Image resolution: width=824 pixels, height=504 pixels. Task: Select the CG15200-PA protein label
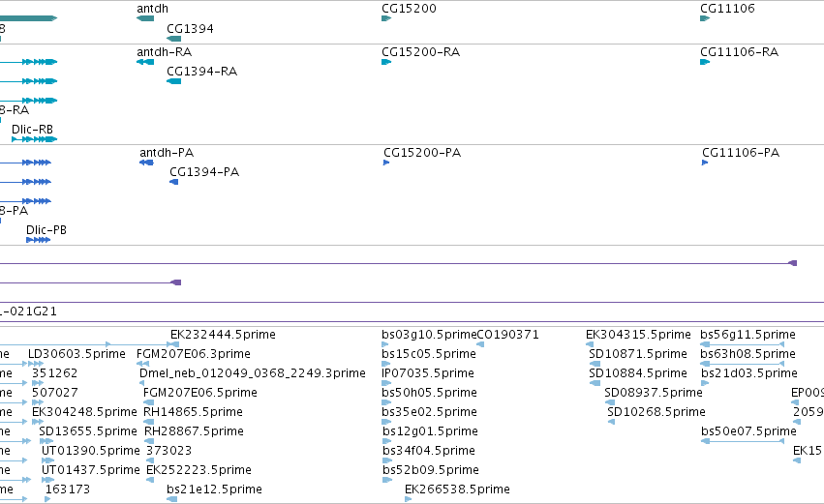click(422, 153)
